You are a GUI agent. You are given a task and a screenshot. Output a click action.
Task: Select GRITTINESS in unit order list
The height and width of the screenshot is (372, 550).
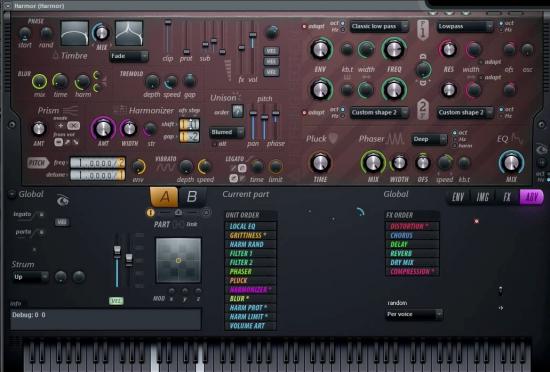click(x=250, y=235)
